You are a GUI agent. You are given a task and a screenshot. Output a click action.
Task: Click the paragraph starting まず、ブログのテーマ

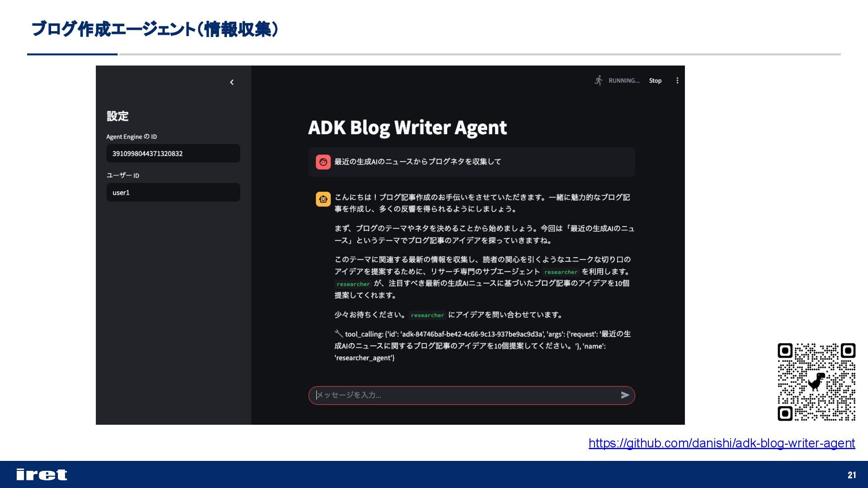(x=484, y=235)
